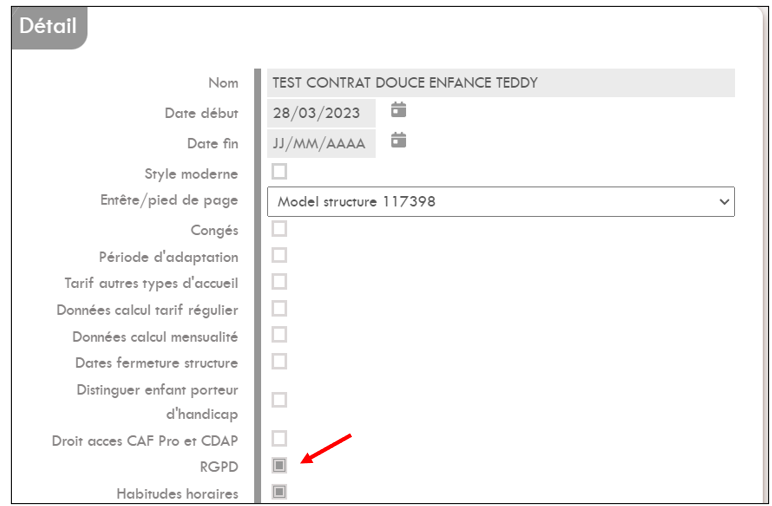772x506 pixels.
Task: Check the Données calcul mensualité box
Action: [279, 335]
